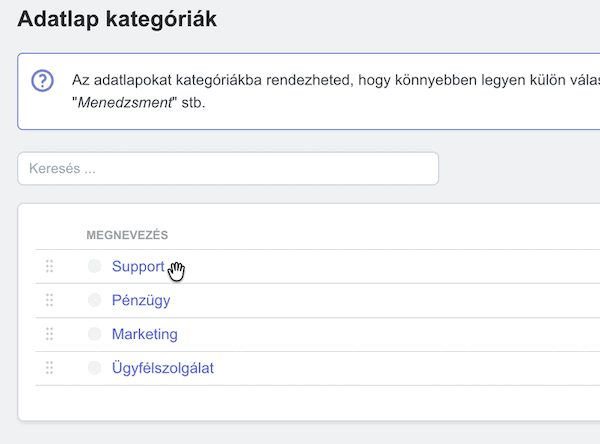Grab the drag handle for Support row
Image resolution: width=600 pixels, height=444 pixels.
coord(49,266)
